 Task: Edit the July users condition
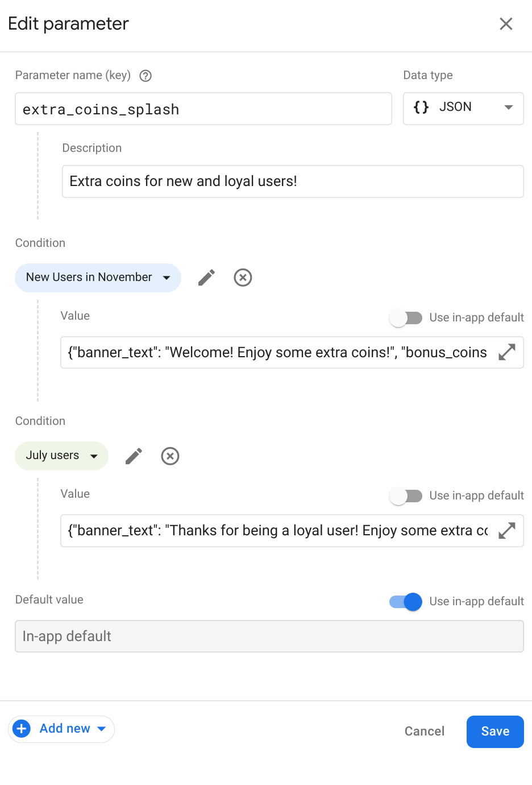(133, 456)
